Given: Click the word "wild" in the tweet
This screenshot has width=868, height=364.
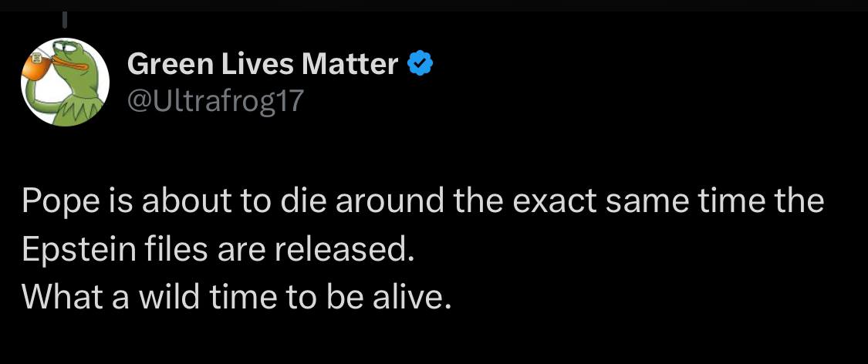Looking at the screenshot, I should 163,297.
